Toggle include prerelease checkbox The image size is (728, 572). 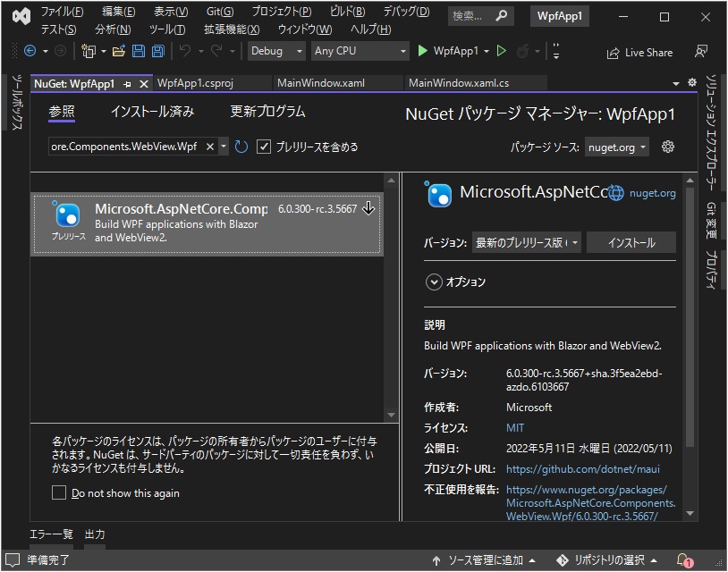coord(264,147)
